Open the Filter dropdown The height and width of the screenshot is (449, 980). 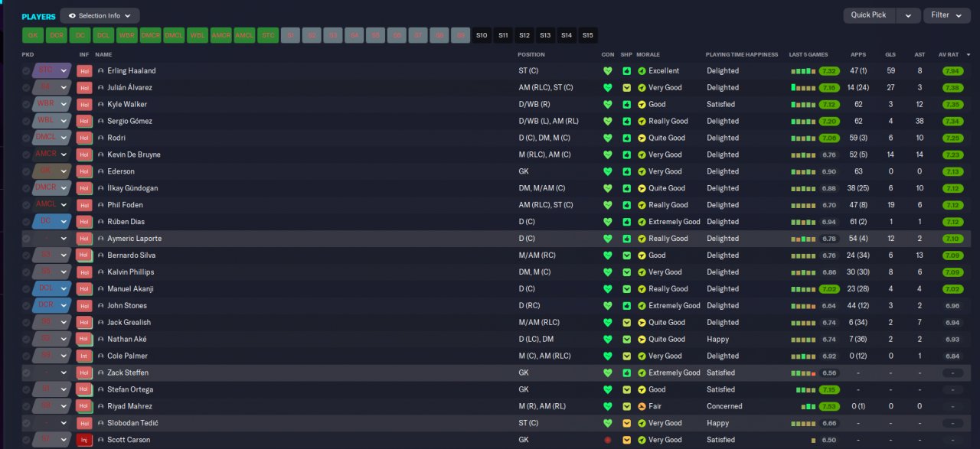tap(947, 15)
